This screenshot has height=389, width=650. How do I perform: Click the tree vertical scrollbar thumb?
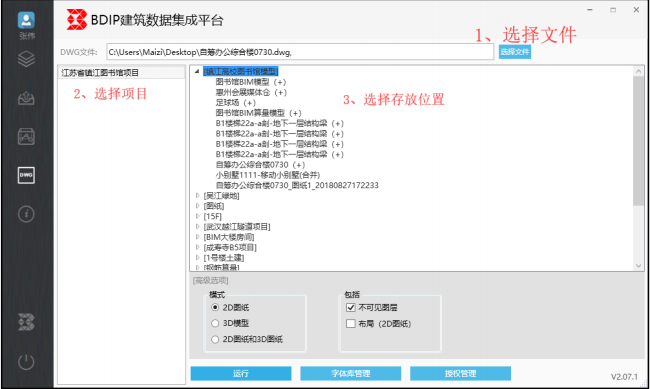(638, 141)
